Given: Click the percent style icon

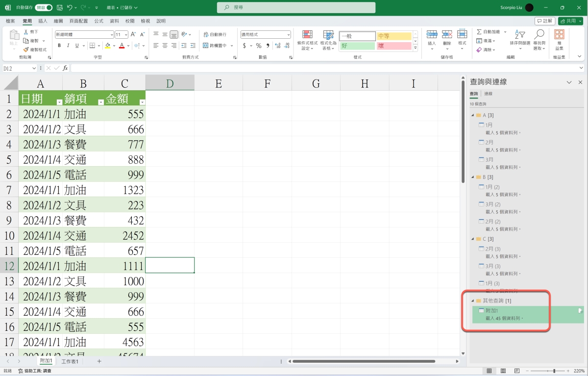Looking at the screenshot, I should pos(259,46).
